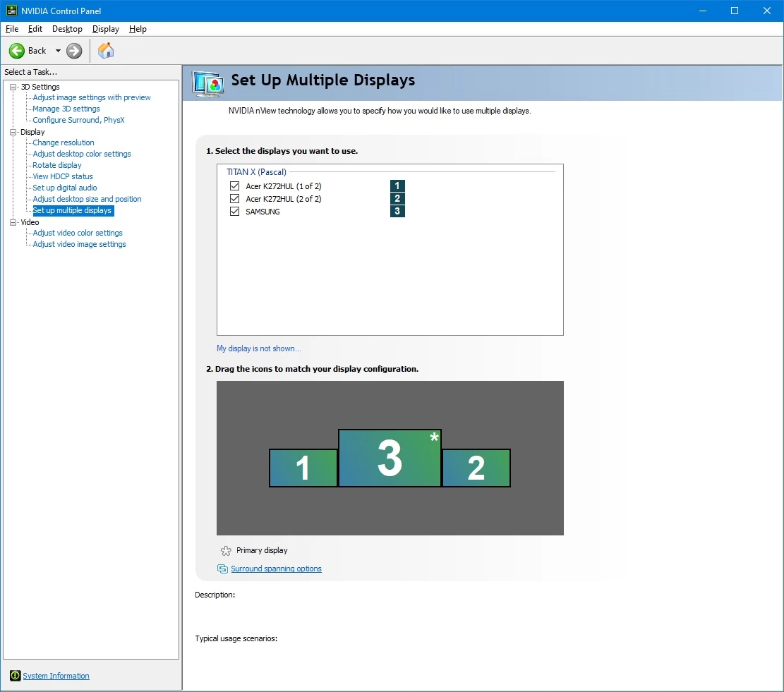Uncheck Acer K272HUL (2 of 2) display
This screenshot has height=692, width=784.
click(x=234, y=198)
